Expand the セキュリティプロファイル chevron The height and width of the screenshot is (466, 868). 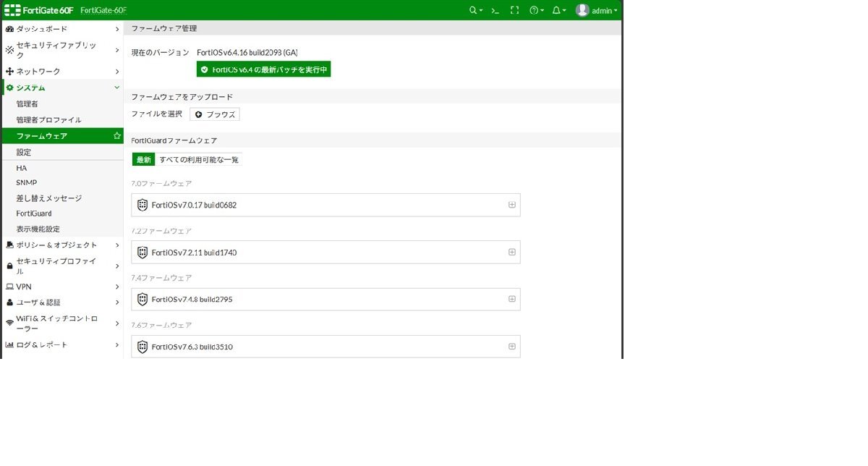click(x=117, y=266)
